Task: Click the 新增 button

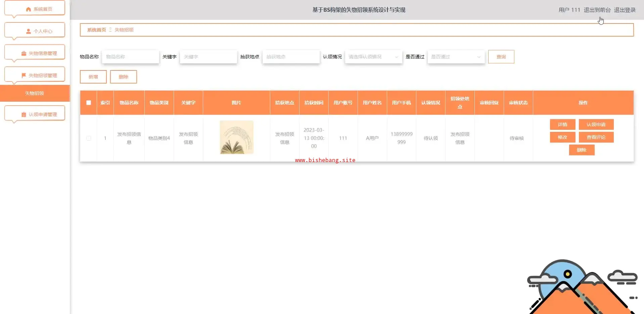Action: pos(93,77)
